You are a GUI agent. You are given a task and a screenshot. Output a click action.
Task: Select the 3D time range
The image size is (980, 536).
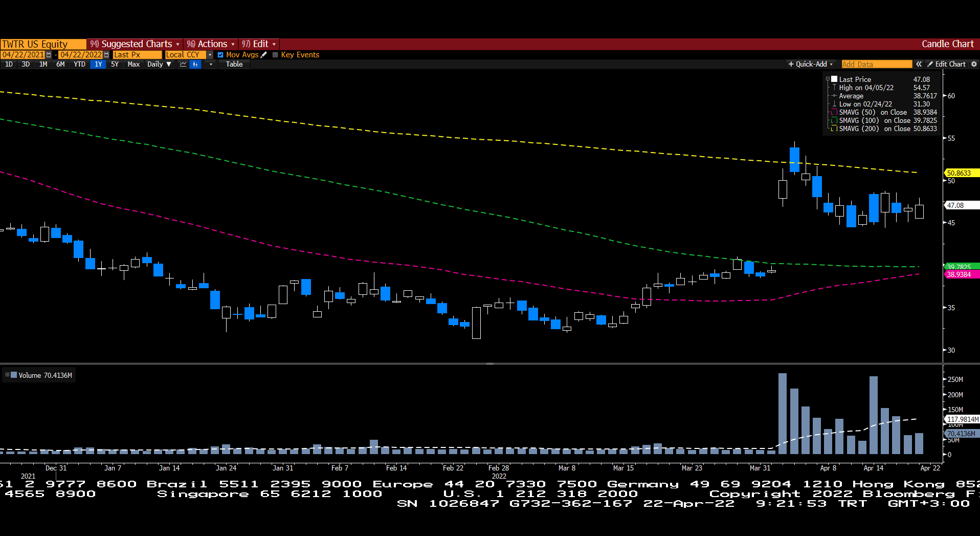click(x=26, y=65)
